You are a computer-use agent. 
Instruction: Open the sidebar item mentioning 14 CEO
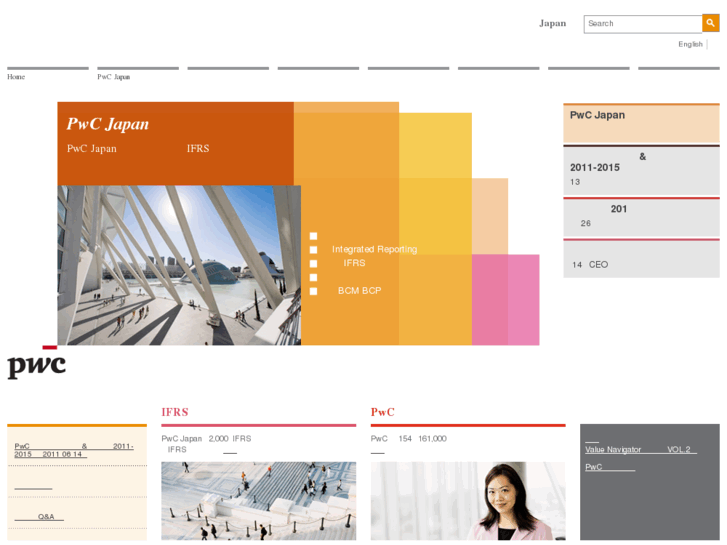pos(641,258)
